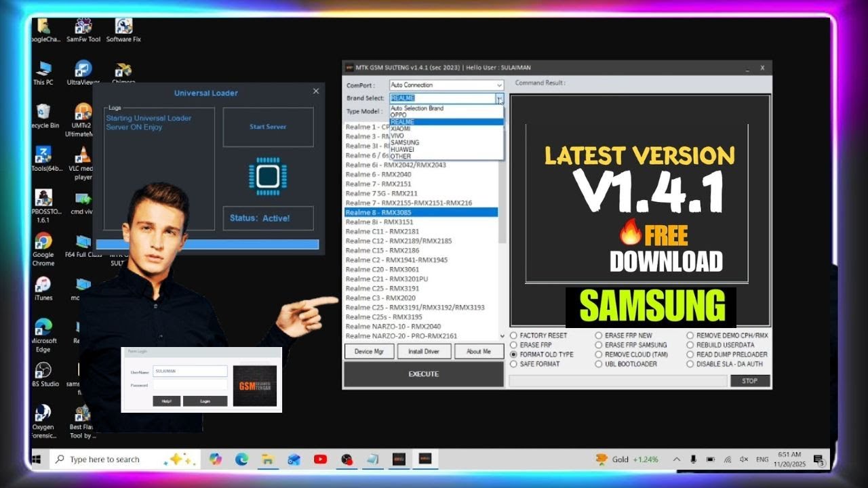Viewport: 868px width, 488px height.
Task: Launch the VLC media player shortcut
Action: click(x=83, y=163)
